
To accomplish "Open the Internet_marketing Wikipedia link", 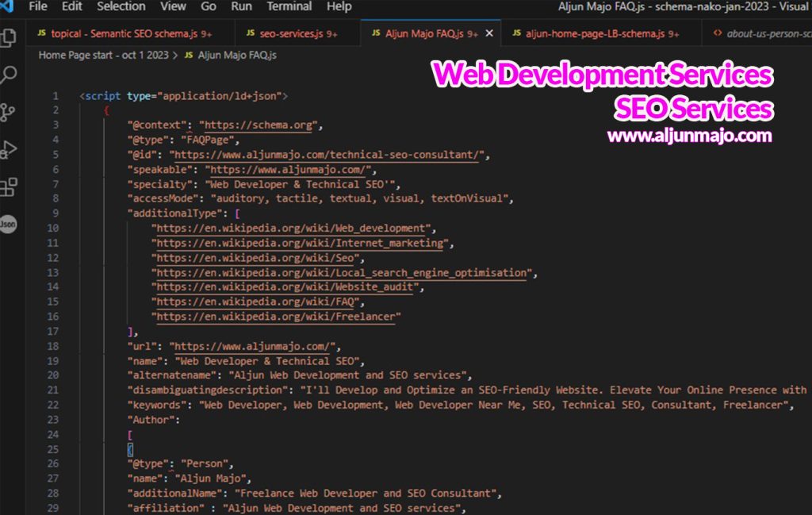I will 299,243.
